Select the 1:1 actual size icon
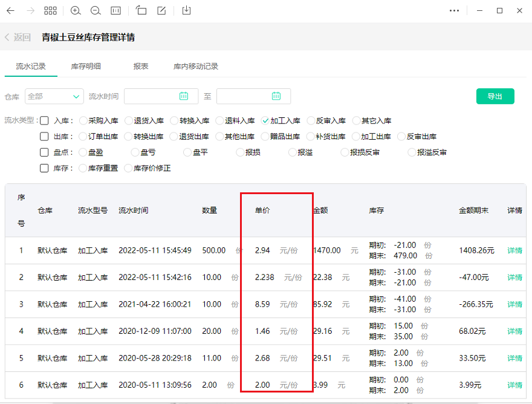This screenshot has width=532, height=404. [115, 10]
